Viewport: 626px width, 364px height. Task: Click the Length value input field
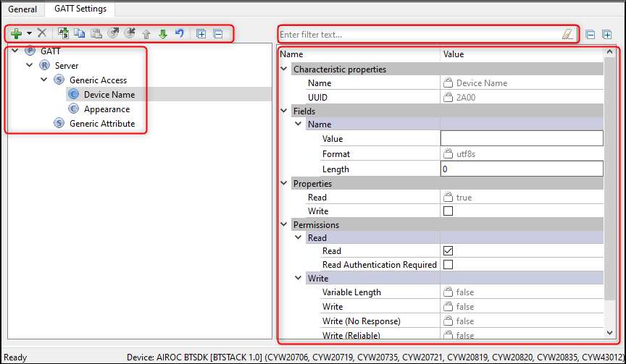pyautogui.click(x=521, y=169)
